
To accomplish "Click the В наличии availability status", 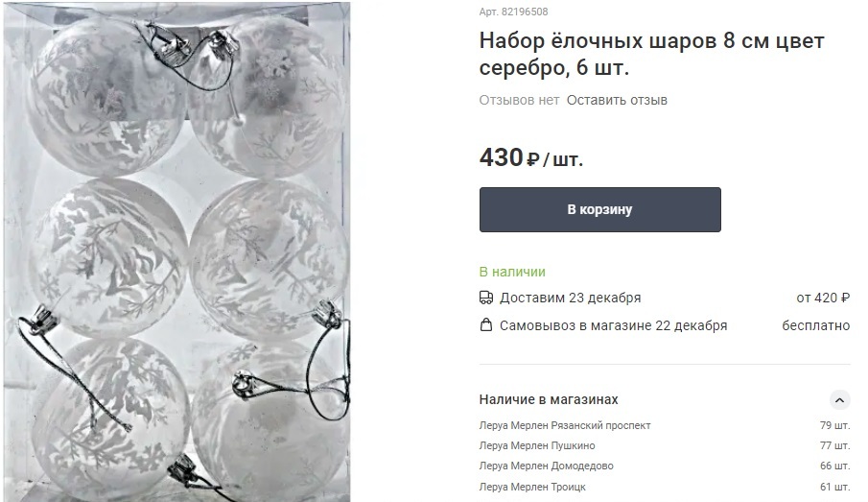I will click(512, 272).
